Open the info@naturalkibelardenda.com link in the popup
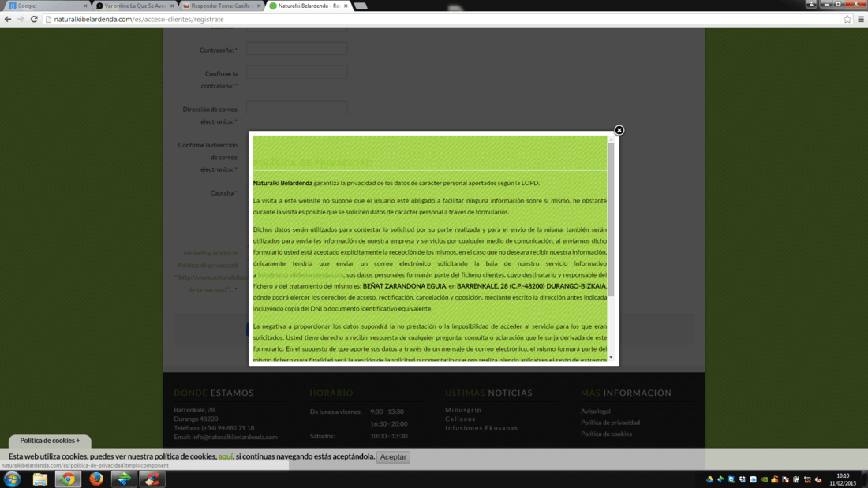This screenshot has width=868, height=488. pyautogui.click(x=301, y=274)
